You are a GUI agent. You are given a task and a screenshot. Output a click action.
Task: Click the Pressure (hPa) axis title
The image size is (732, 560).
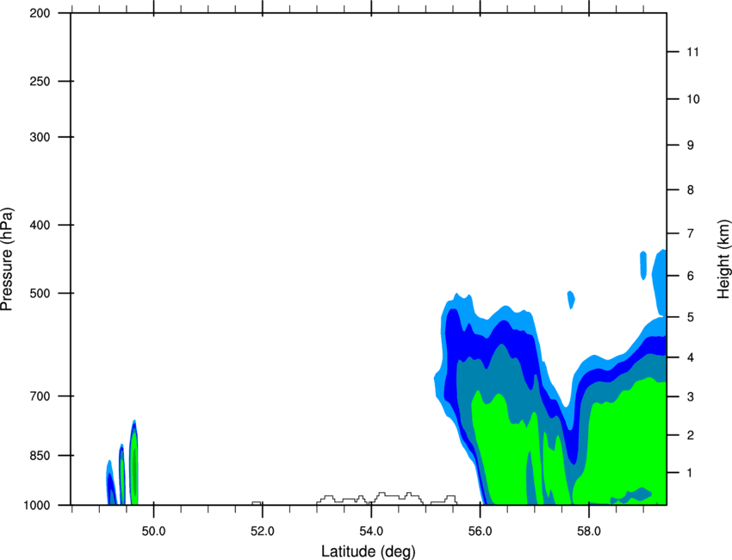pyautogui.click(x=7, y=258)
